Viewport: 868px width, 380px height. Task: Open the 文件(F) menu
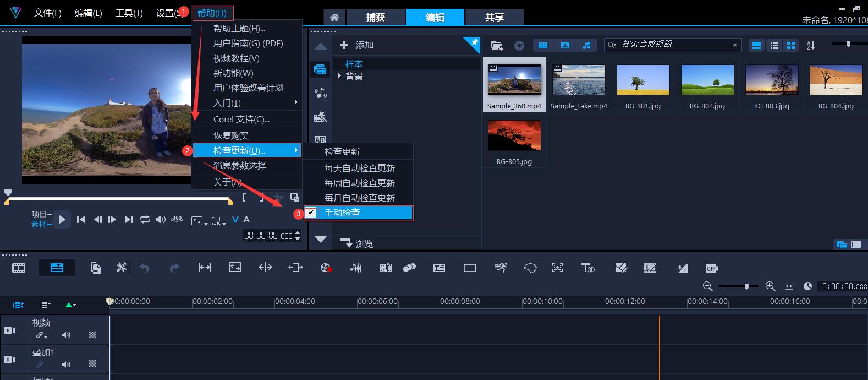tap(47, 13)
